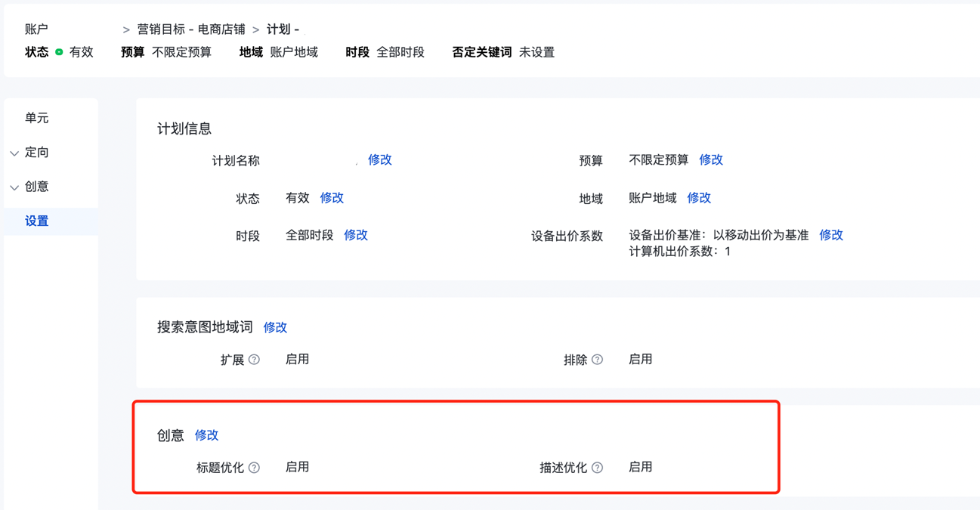The image size is (980, 510).
Task: Click help icon next to 描述优化
Action: [598, 468]
